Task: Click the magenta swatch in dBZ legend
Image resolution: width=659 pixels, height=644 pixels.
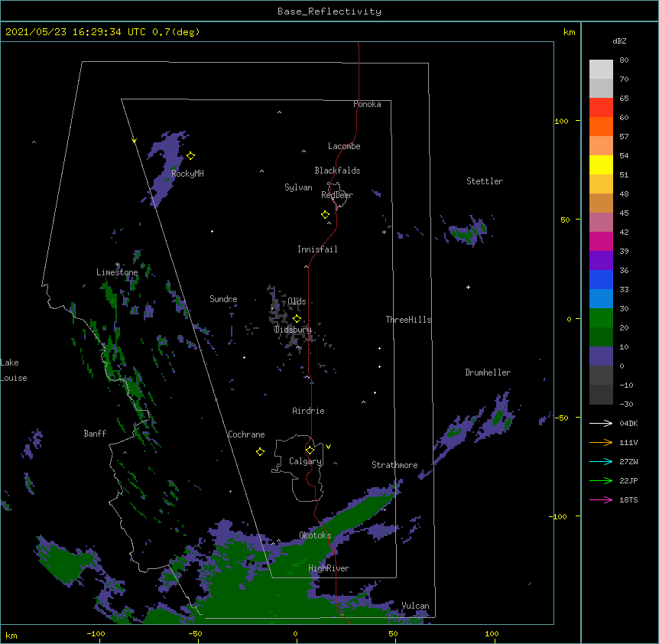Action: (601, 241)
